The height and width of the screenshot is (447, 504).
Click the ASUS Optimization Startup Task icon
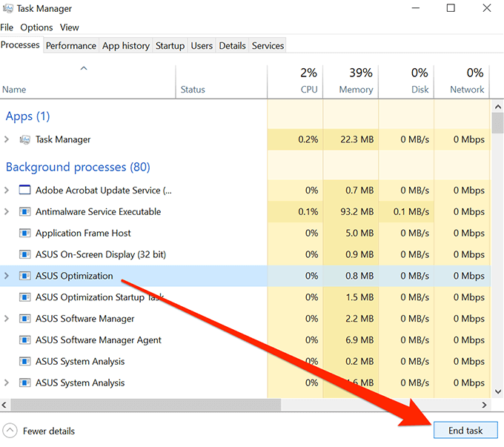(24, 297)
